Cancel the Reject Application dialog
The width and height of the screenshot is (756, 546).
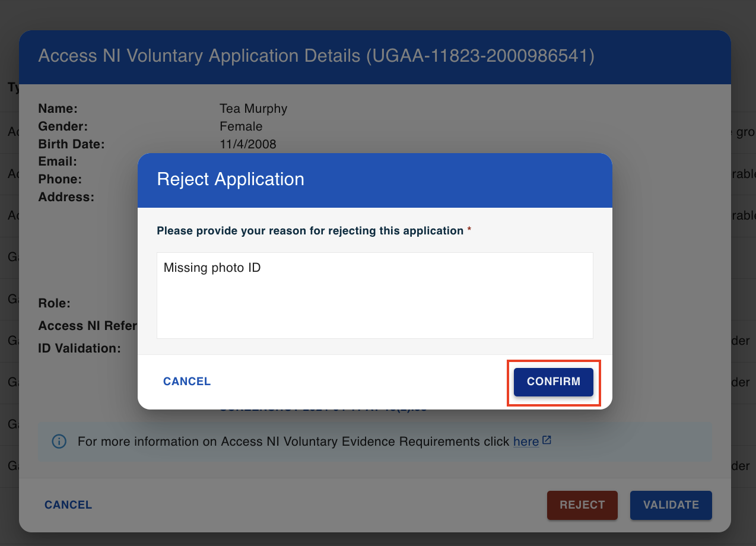[x=187, y=382]
